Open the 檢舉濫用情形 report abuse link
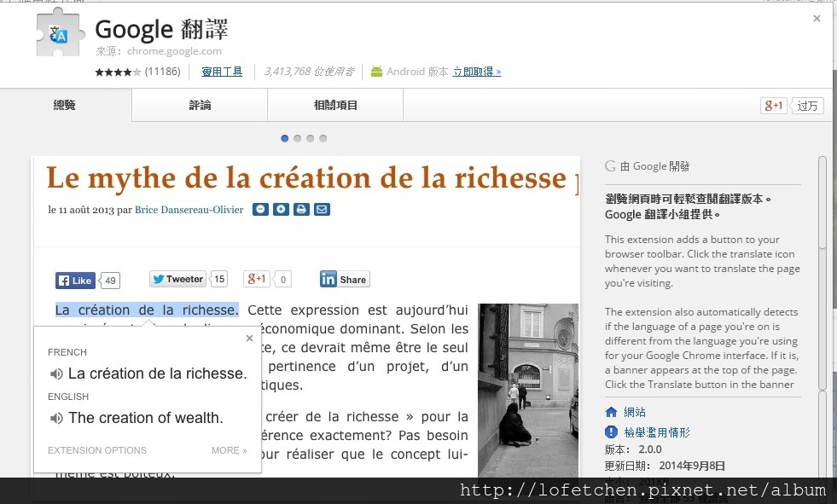837x504 pixels. pos(657,432)
